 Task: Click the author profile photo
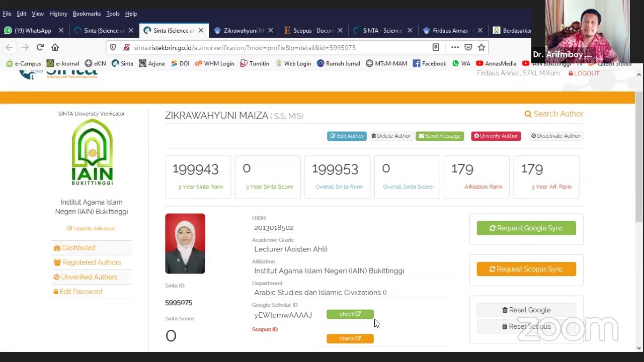(x=185, y=244)
